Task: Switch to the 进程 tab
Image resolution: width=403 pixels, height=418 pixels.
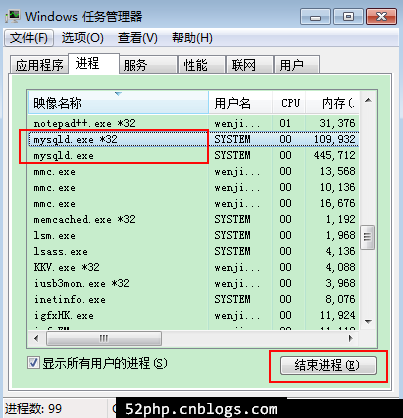Action: pyautogui.click(x=94, y=63)
